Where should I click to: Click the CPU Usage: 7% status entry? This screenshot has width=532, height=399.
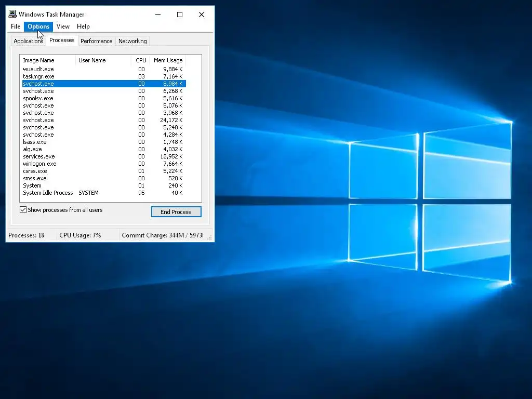80,235
